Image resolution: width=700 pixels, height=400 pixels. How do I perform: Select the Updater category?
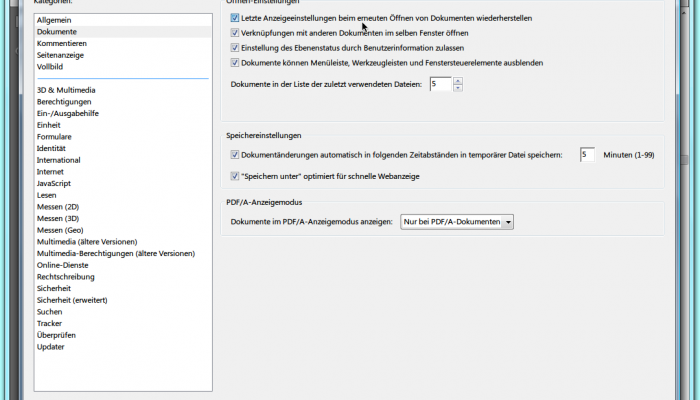coord(50,347)
